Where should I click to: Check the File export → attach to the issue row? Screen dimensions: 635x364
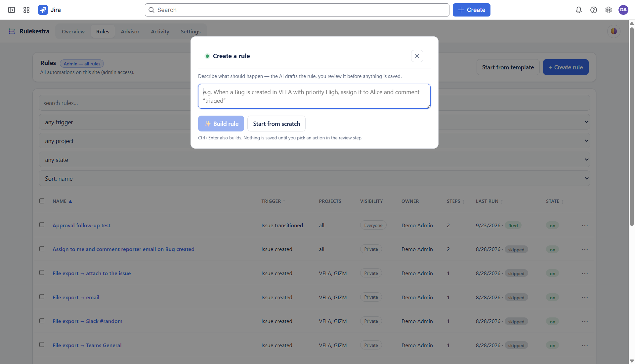(42, 273)
